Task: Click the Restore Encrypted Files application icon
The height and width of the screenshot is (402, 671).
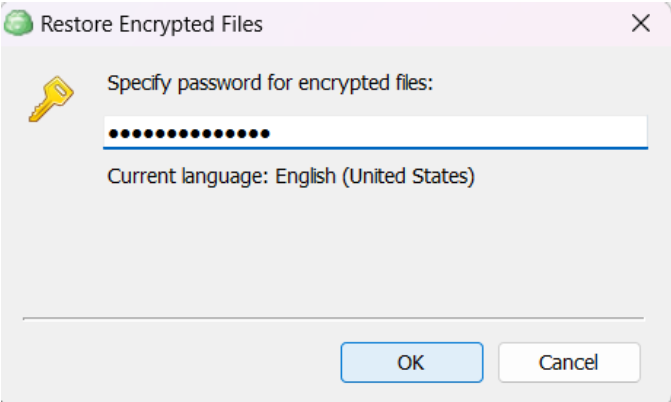Action: (19, 25)
